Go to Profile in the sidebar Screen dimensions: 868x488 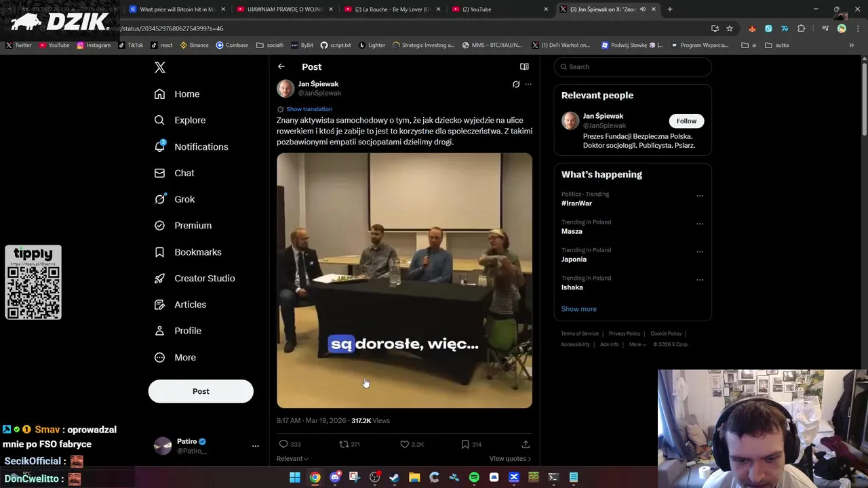[x=177, y=331]
